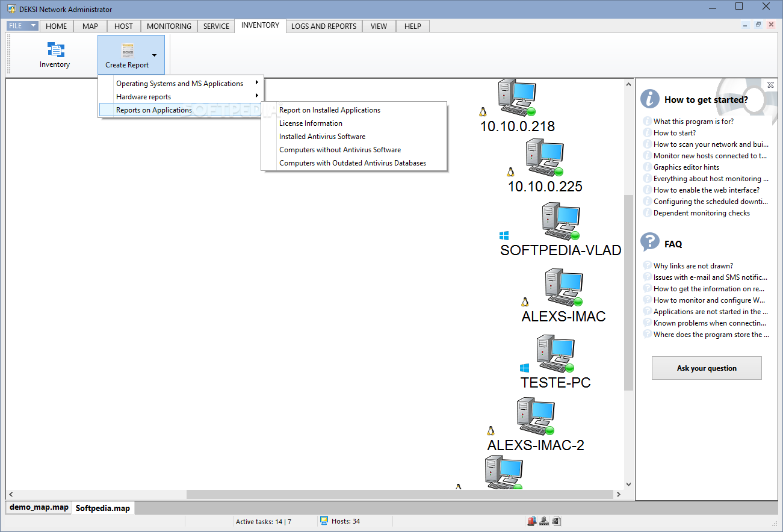Open Graphics editor hints link
The image size is (783, 532).
686,167
